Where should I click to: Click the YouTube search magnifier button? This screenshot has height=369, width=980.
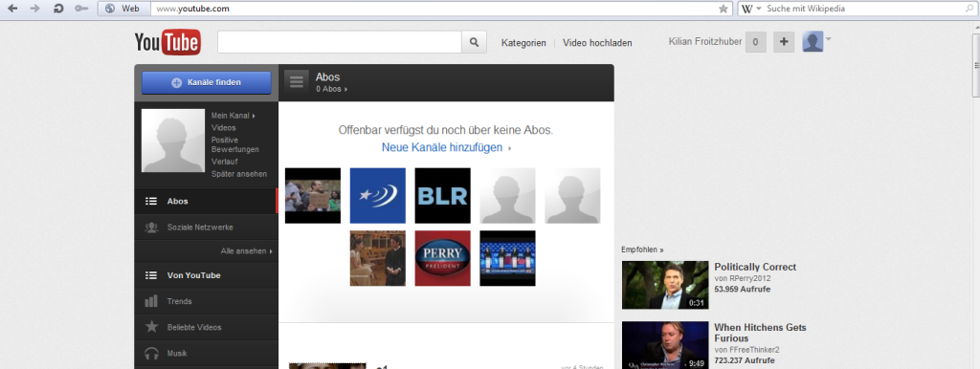474,42
